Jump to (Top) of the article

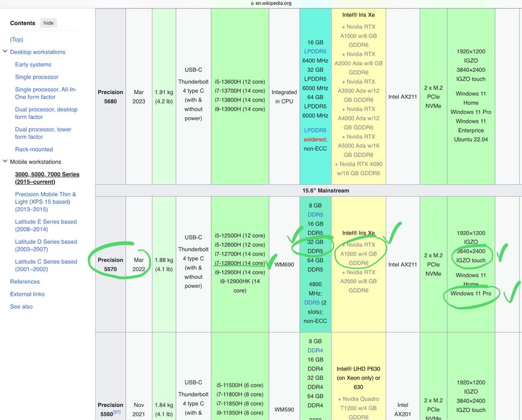point(17,40)
